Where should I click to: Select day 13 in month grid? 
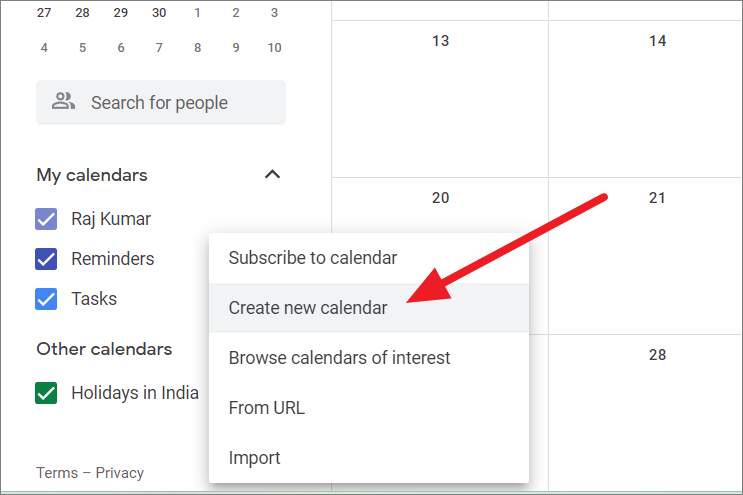440,41
